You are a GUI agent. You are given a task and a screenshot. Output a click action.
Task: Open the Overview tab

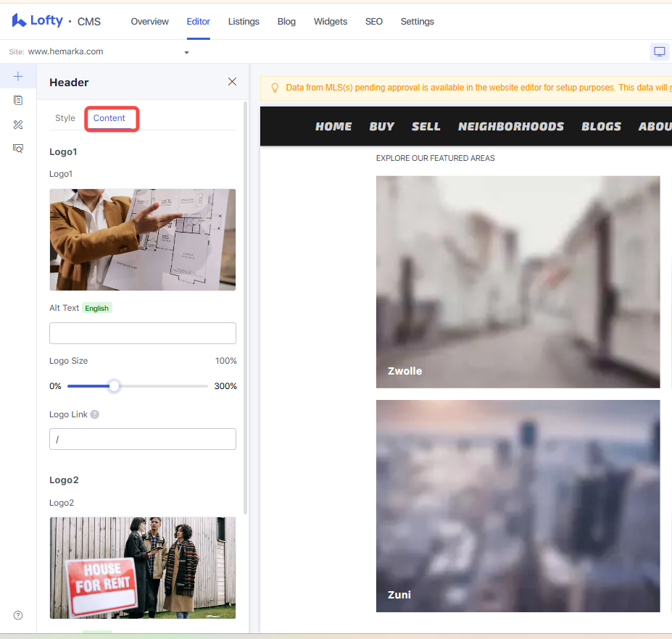[x=149, y=22]
